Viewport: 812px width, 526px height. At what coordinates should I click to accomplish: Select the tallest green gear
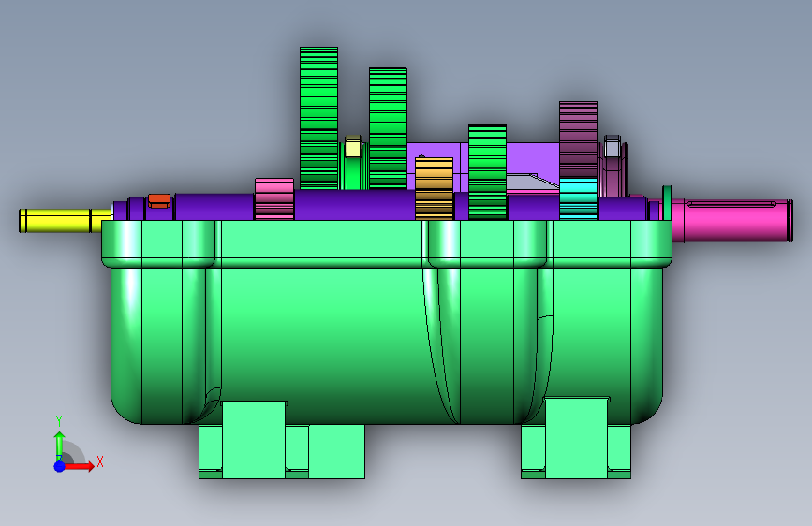point(319,118)
